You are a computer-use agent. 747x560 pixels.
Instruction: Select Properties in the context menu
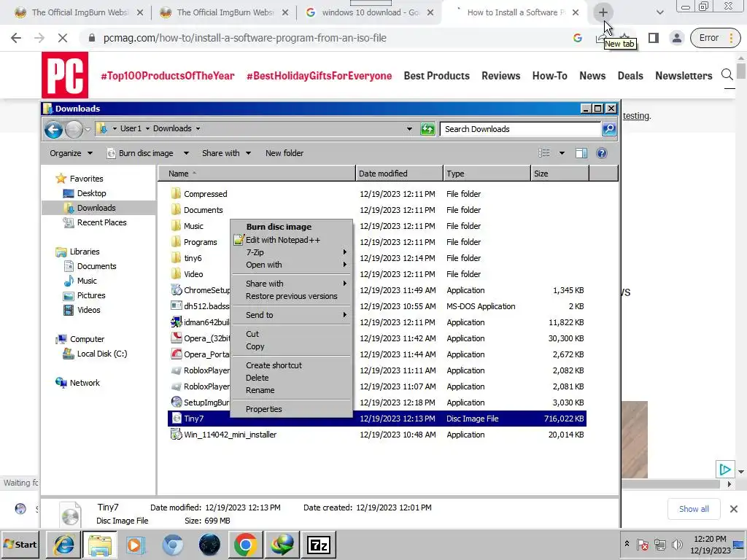(292, 409)
